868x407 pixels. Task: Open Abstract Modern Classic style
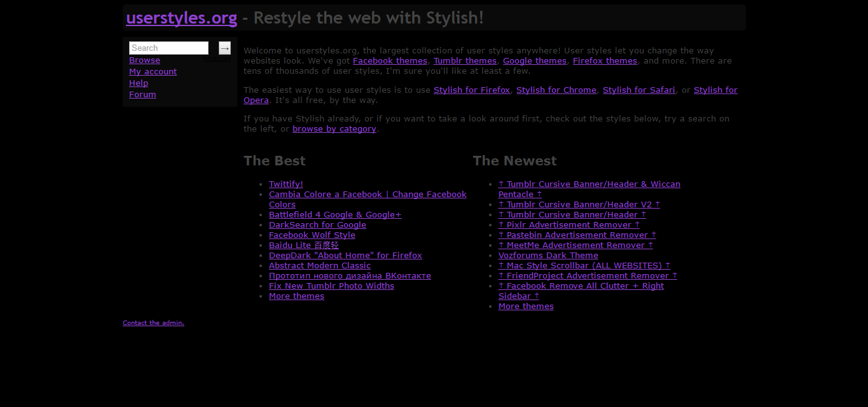point(320,266)
